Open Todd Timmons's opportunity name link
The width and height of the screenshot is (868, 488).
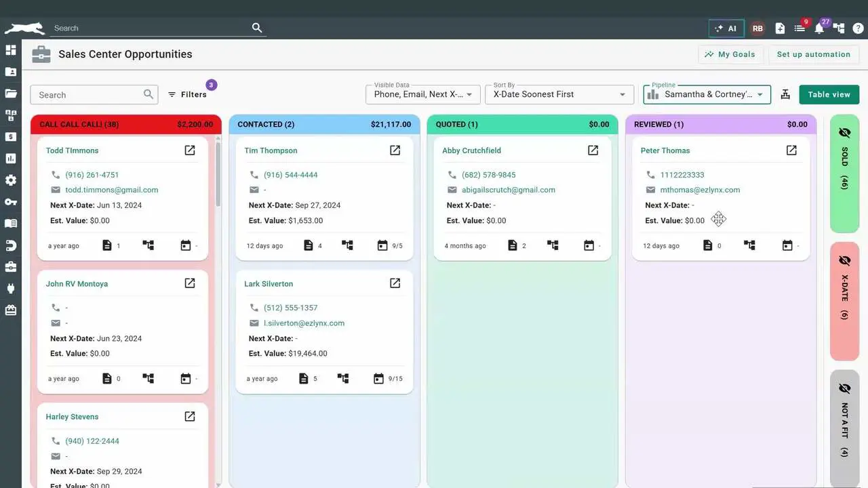pyautogui.click(x=72, y=150)
